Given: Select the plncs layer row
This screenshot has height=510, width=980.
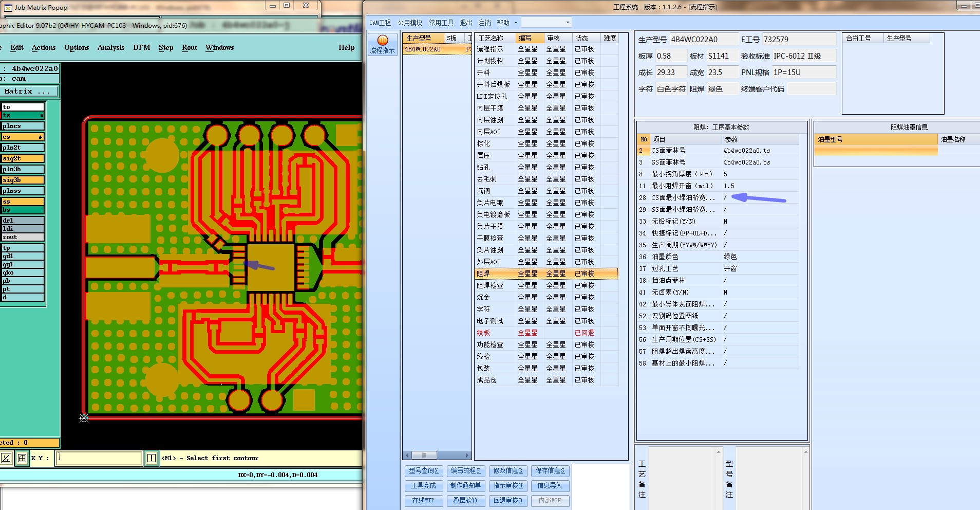Looking at the screenshot, I should [23, 126].
